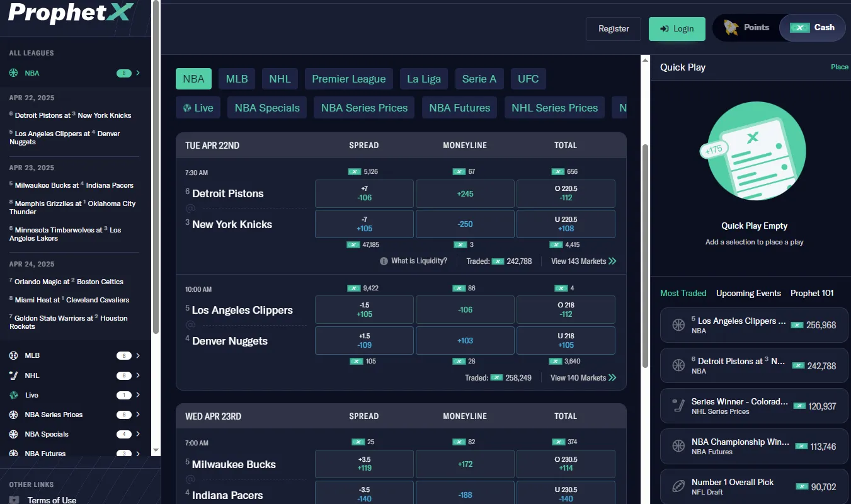Select the NBA sport tab

click(193, 79)
